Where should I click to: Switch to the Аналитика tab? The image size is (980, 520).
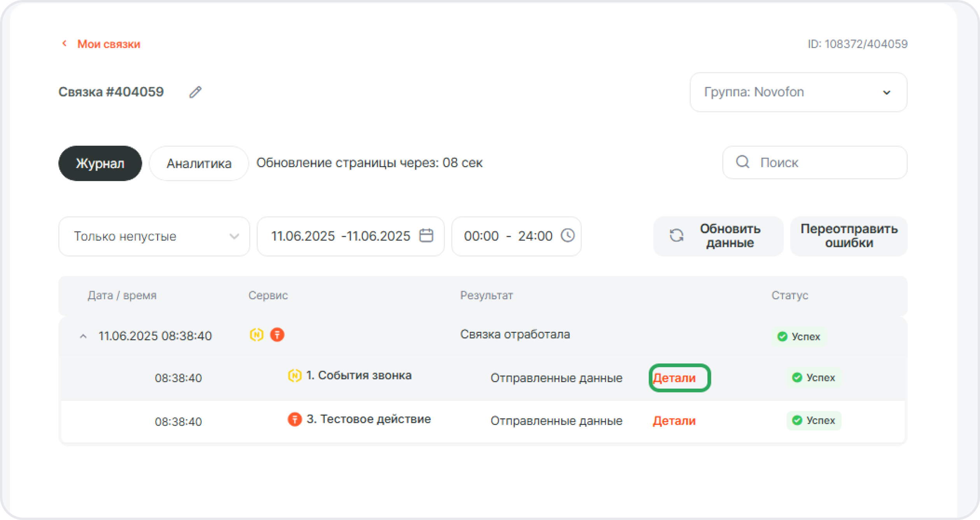199,163
